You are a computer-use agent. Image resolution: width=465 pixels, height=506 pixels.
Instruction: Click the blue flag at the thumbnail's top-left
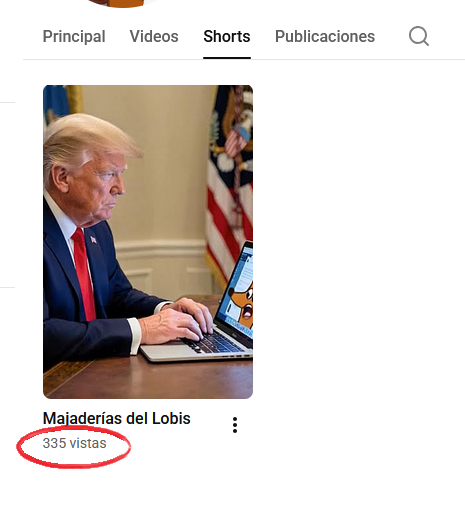pyautogui.click(x=57, y=100)
